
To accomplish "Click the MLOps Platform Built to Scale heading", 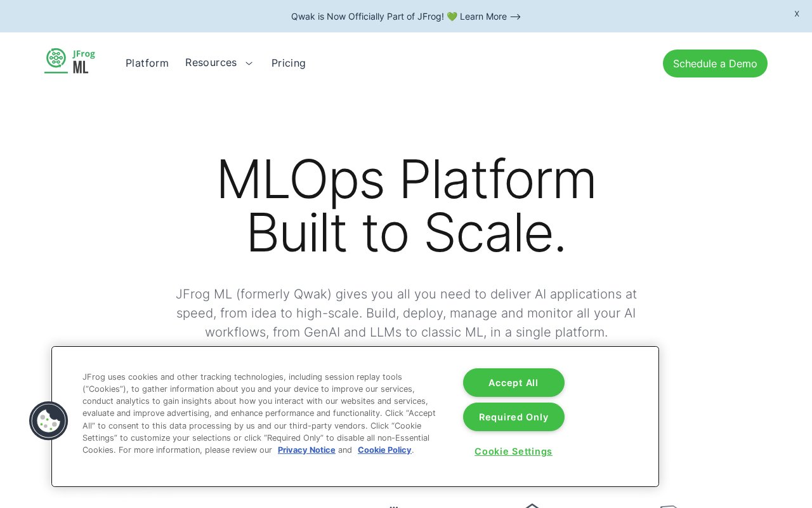I will point(406,206).
